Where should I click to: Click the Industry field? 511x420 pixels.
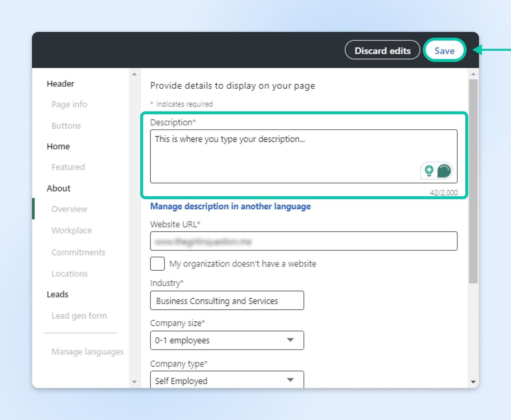[227, 301]
